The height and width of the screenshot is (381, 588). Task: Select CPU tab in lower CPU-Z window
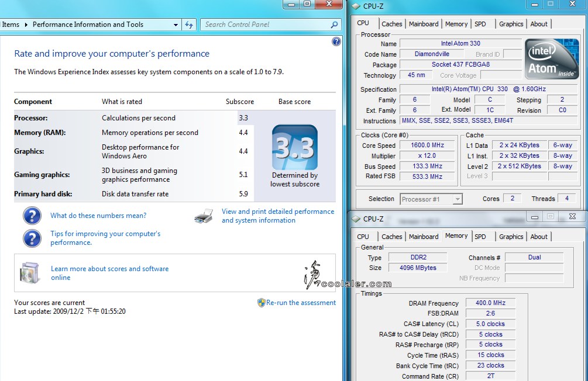363,237
